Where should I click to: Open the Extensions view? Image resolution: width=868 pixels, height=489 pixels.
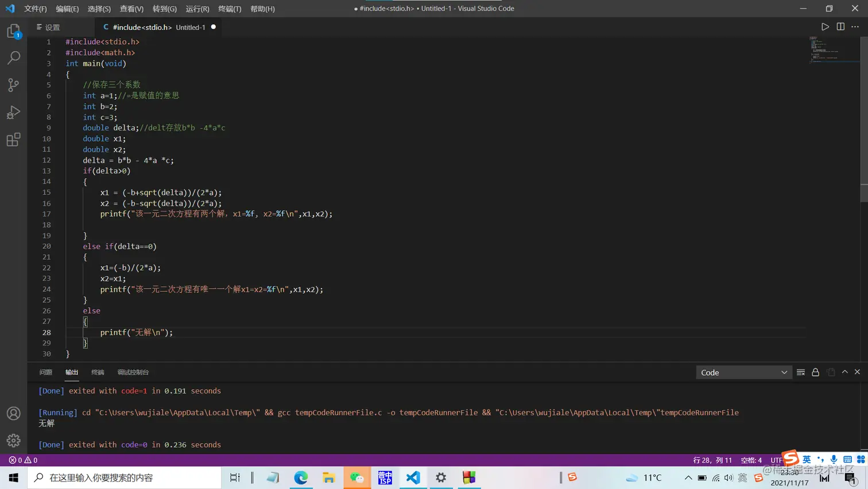[13, 140]
